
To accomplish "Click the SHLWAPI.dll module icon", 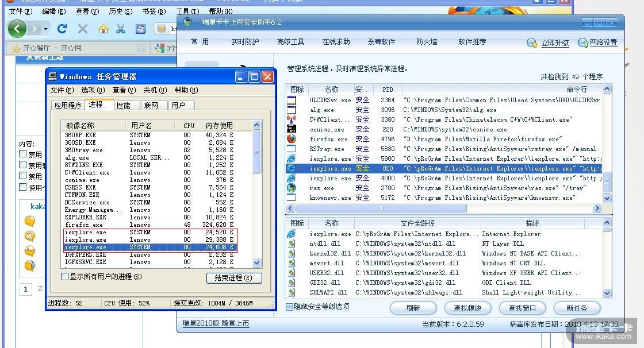I will pos(291,293).
